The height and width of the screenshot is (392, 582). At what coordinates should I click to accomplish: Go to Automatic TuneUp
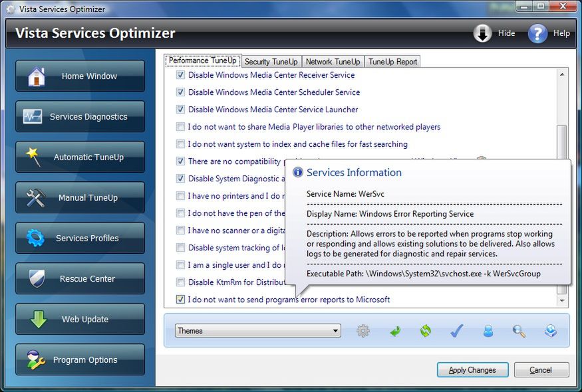pyautogui.click(x=80, y=157)
